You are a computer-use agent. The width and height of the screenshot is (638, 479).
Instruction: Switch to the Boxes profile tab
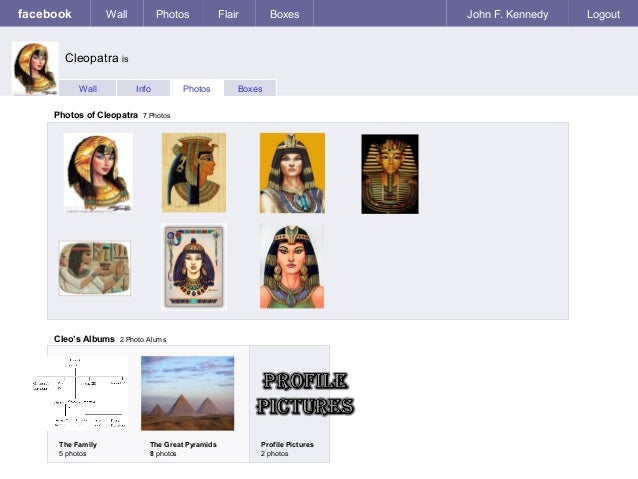click(250, 88)
